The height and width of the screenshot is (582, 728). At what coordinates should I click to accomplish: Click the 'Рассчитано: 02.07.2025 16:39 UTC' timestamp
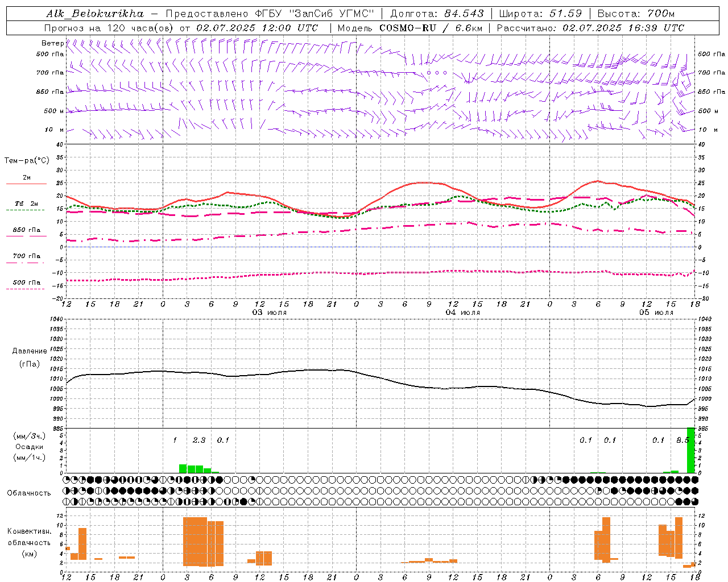pos(590,28)
